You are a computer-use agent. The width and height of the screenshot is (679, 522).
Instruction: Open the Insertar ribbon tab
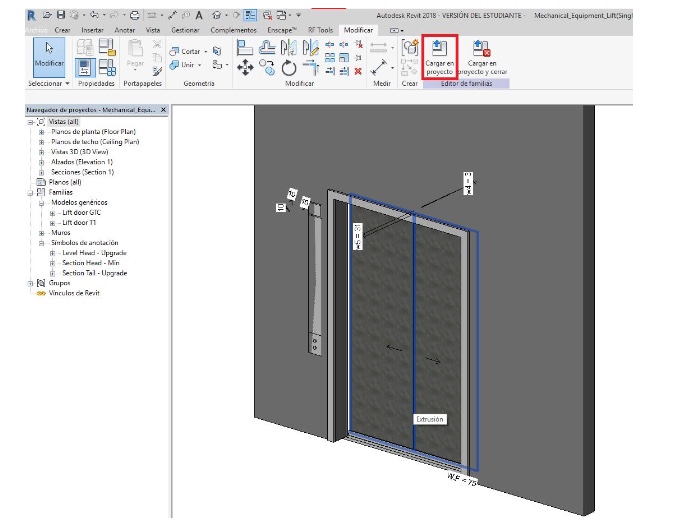click(92, 30)
